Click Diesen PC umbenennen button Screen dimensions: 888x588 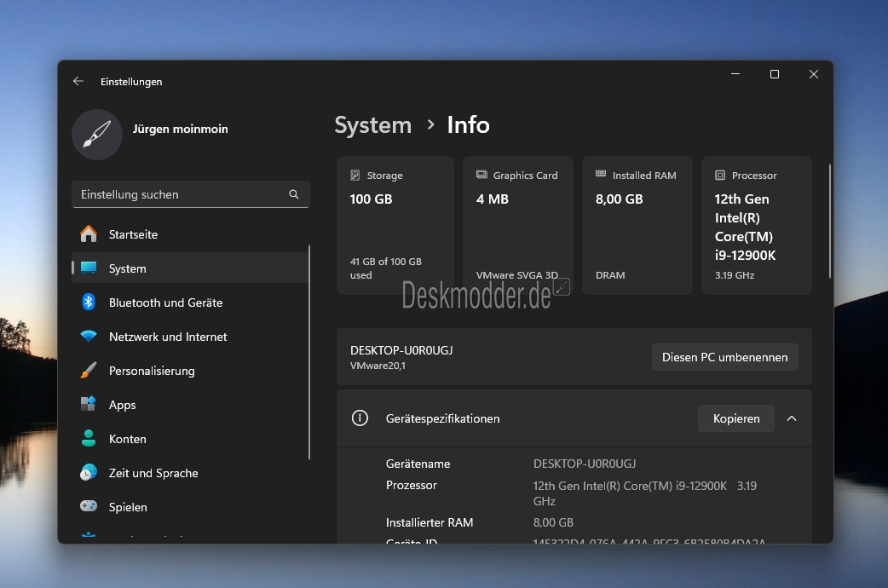coord(725,357)
